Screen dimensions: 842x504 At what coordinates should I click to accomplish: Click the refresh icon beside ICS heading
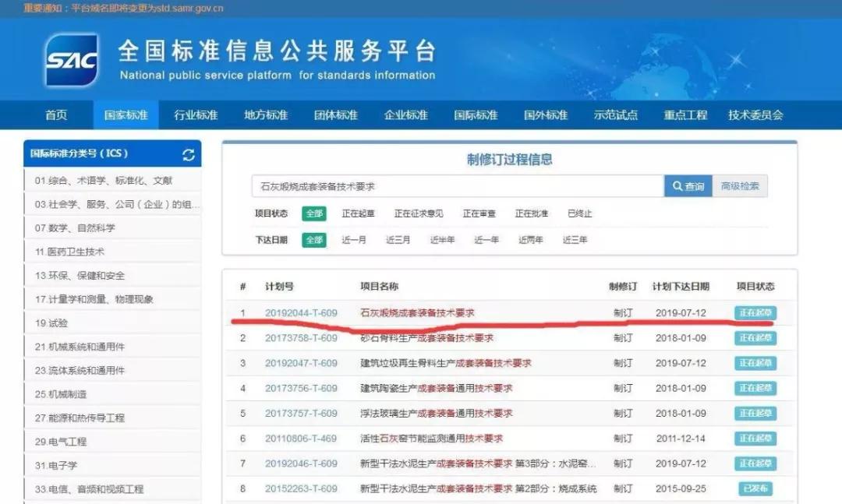(188, 154)
